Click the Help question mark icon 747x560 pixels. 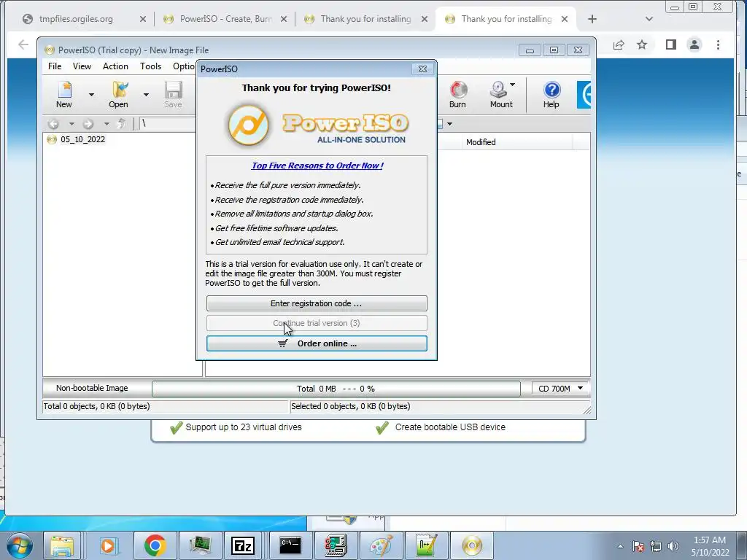coord(551,94)
